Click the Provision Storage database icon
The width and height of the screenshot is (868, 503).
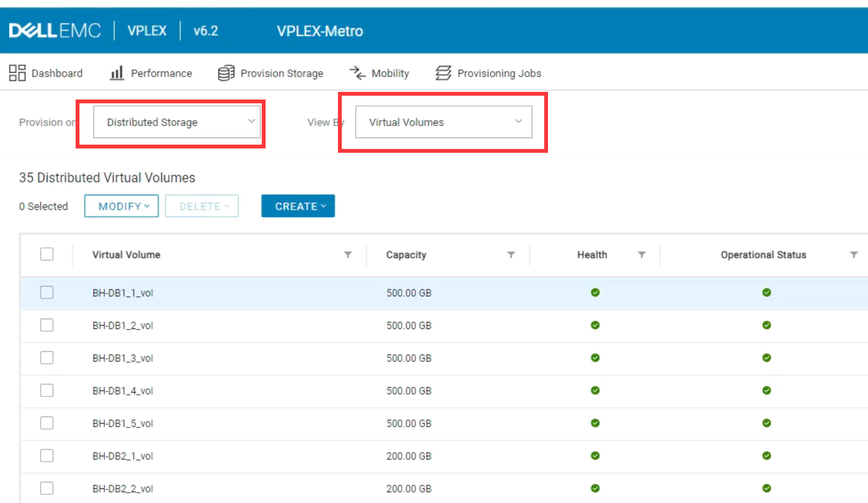coord(226,73)
